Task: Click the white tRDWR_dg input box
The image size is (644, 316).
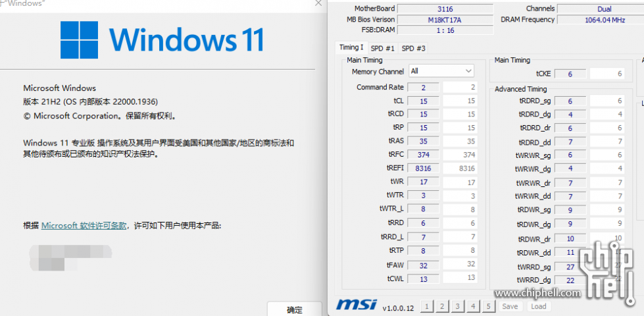Action: (x=607, y=224)
